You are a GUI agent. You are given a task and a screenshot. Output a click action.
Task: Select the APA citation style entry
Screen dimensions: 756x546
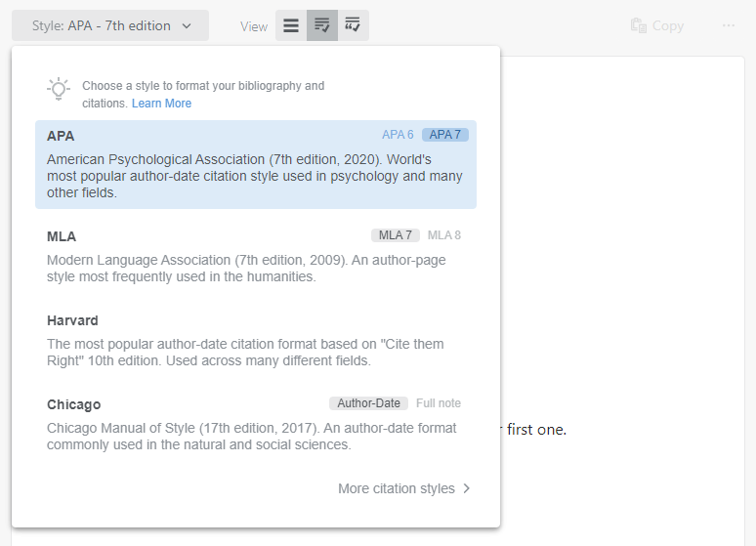coord(256,164)
